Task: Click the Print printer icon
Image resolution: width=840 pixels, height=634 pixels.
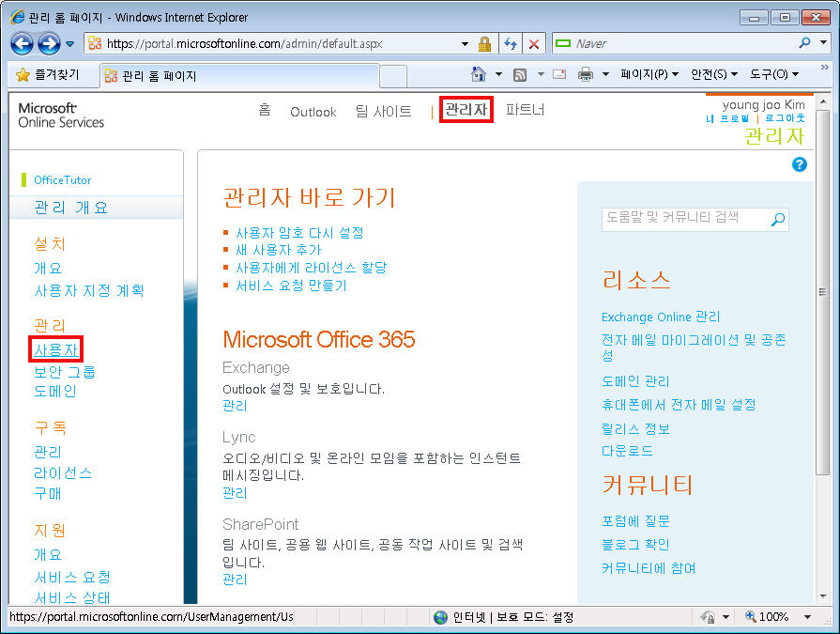Action: pyautogui.click(x=586, y=74)
